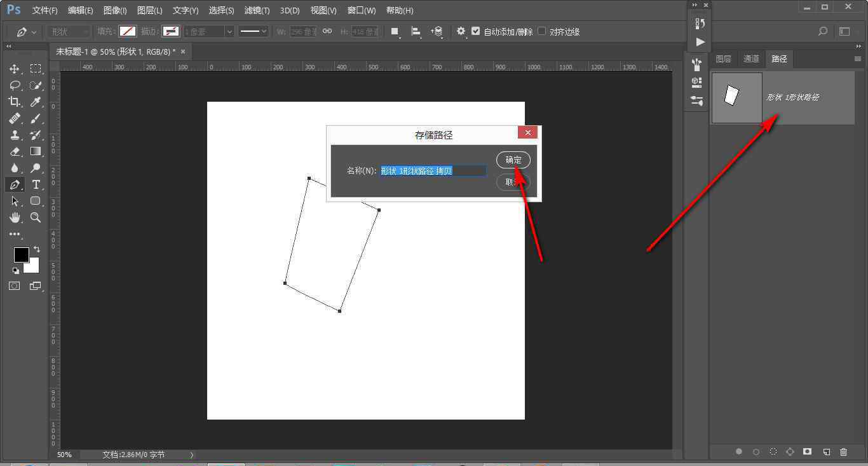Select the Pen tool in toolbox

click(x=15, y=184)
